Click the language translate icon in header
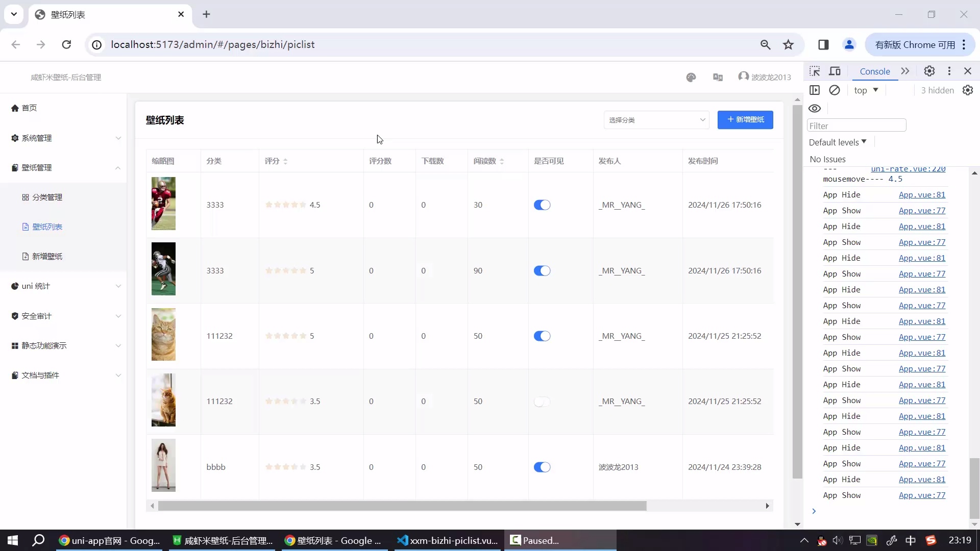Image resolution: width=980 pixels, height=551 pixels. click(718, 78)
